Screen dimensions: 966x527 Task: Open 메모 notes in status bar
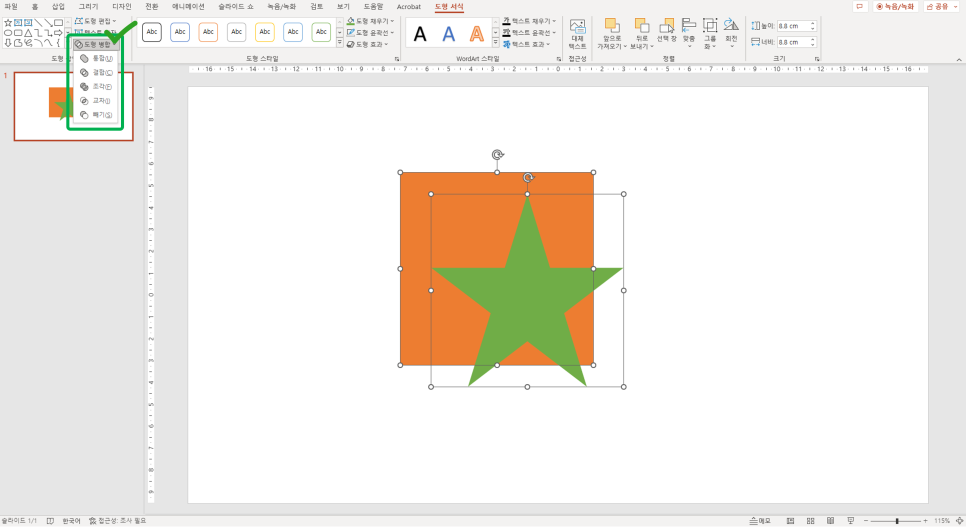tap(760, 521)
